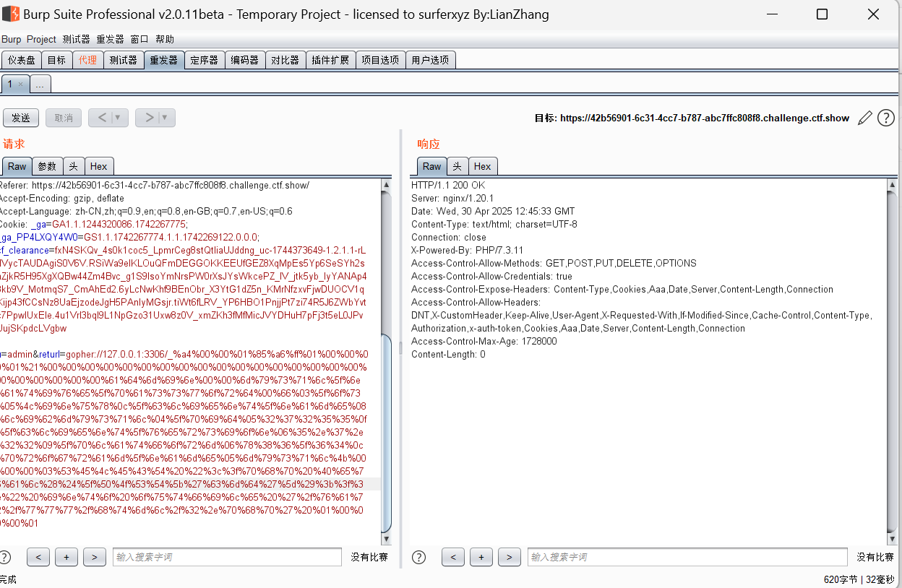Screen dimensions: 902x588
Task: Select the request 头 tab
Action: pos(74,166)
